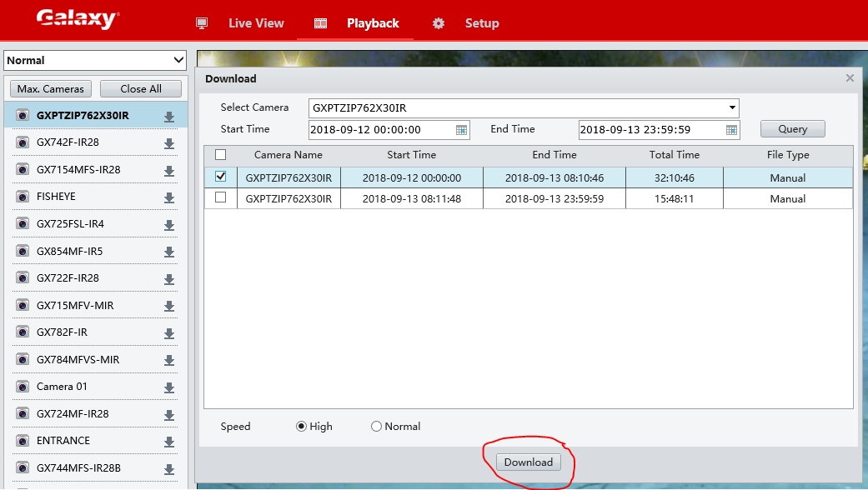Select GX784MFVS-MIR in camera list
868x490 pixels.
pos(78,359)
